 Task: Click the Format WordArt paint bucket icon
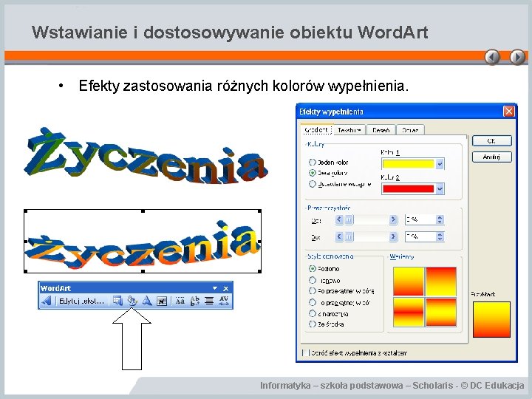(132, 301)
